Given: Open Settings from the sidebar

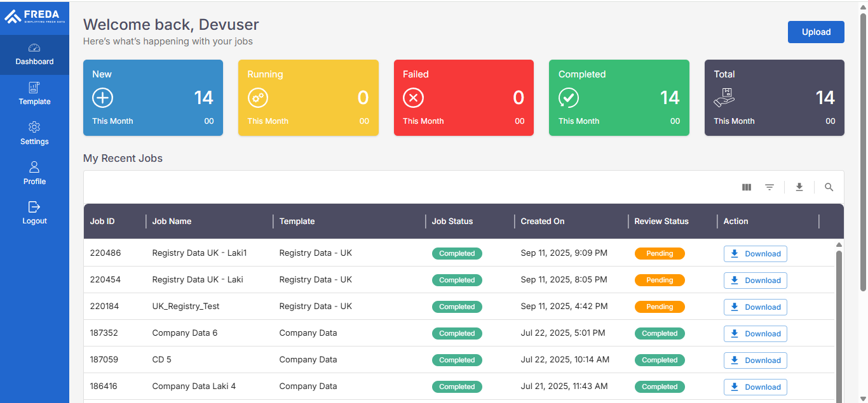Looking at the screenshot, I should click(x=34, y=134).
